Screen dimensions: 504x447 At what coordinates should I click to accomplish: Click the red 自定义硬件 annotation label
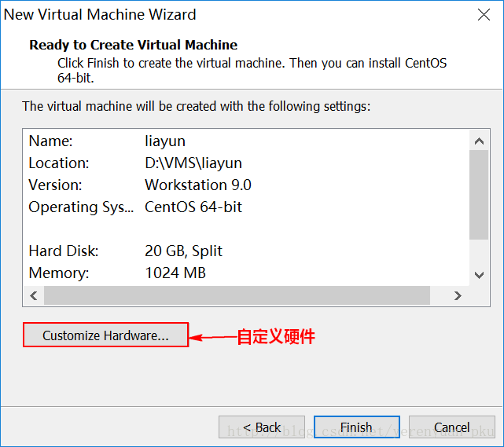coord(276,337)
